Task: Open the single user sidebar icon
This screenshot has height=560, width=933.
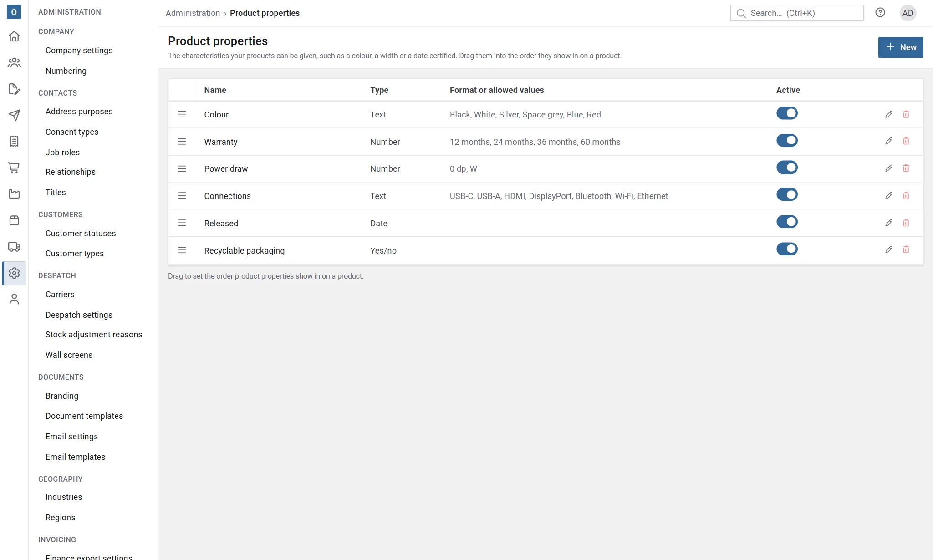Action: (14, 299)
